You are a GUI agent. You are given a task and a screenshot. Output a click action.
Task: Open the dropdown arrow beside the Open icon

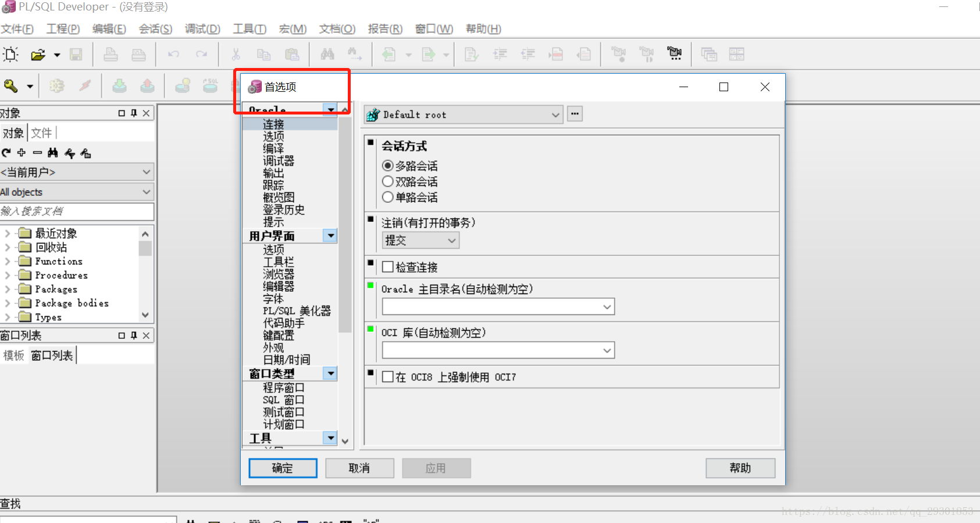[57, 55]
